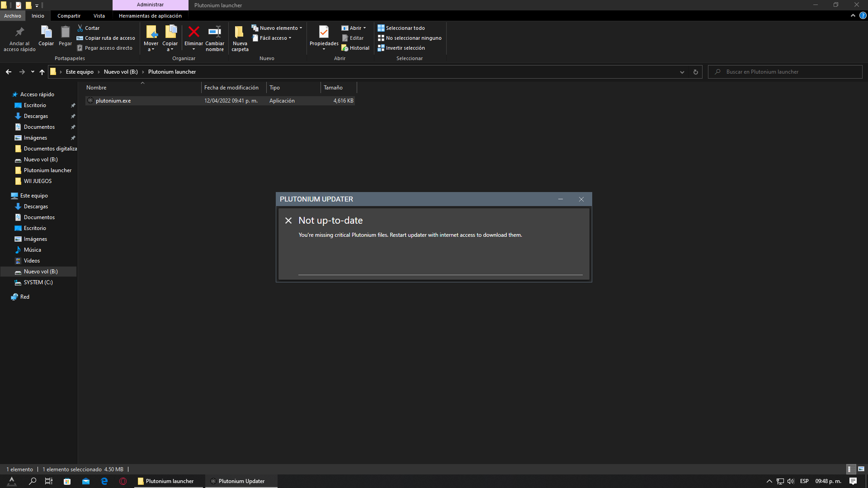
Task: Switch to the Compartir ribbon tab
Action: (x=69, y=16)
